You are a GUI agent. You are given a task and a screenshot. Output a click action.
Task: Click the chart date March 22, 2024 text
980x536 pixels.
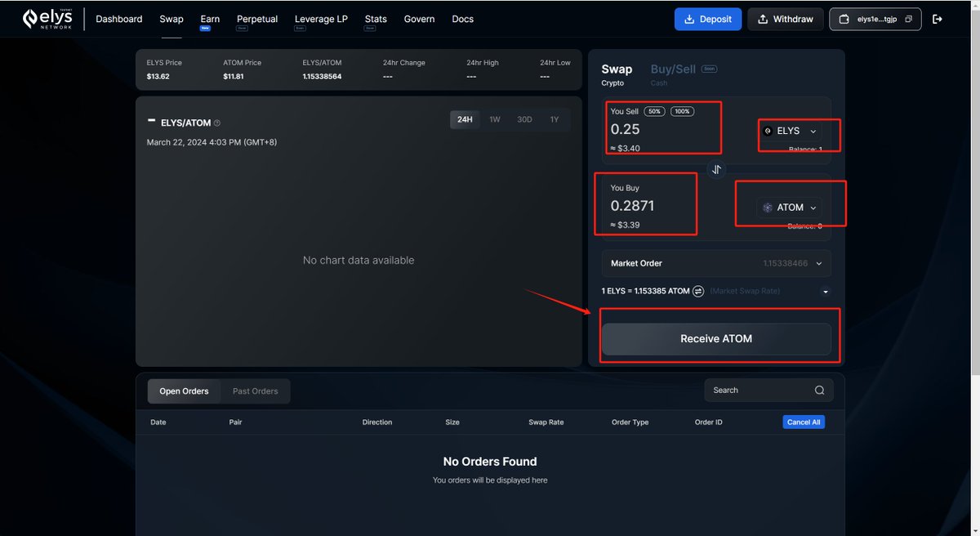(212, 142)
